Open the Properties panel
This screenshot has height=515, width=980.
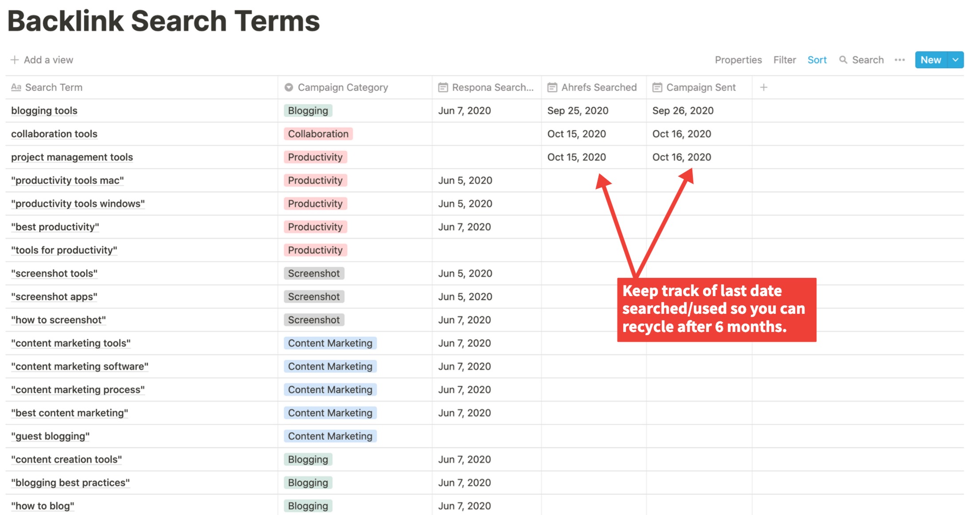point(739,59)
